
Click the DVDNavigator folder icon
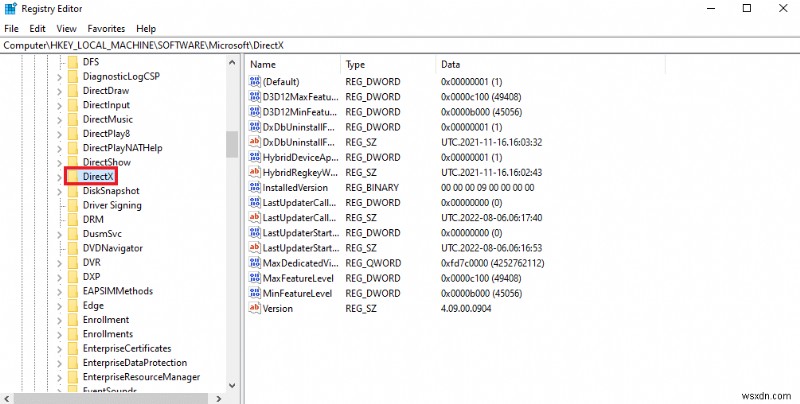tap(73, 248)
